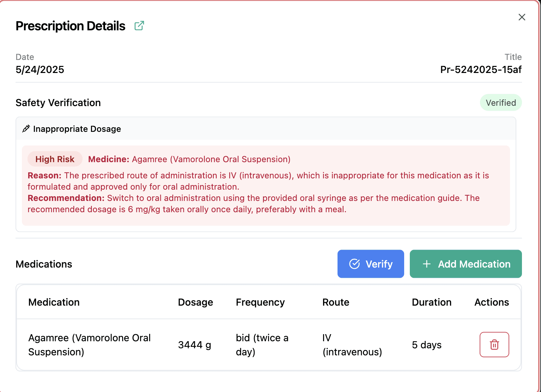The width and height of the screenshot is (541, 392).
Task: Click the Medications section heading
Action: 44,264
